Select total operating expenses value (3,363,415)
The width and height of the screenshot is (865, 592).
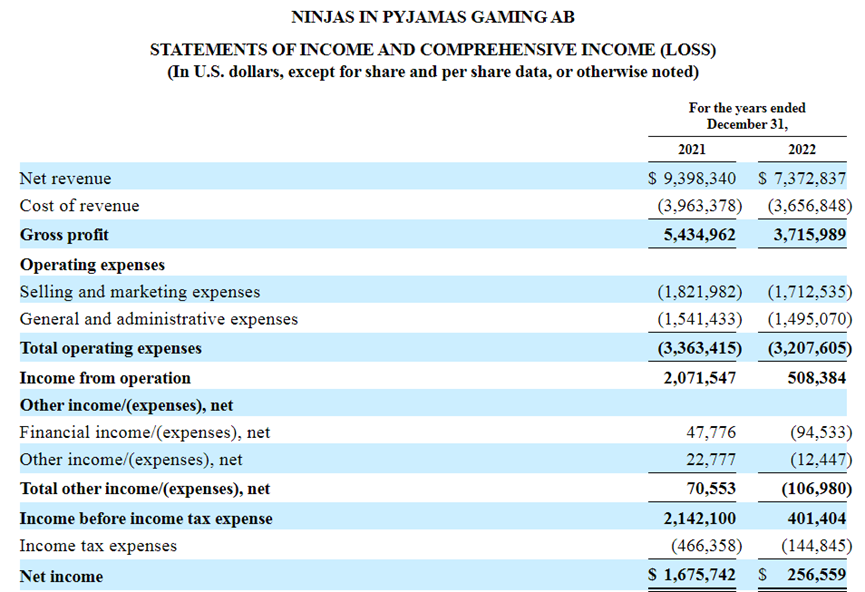click(700, 349)
